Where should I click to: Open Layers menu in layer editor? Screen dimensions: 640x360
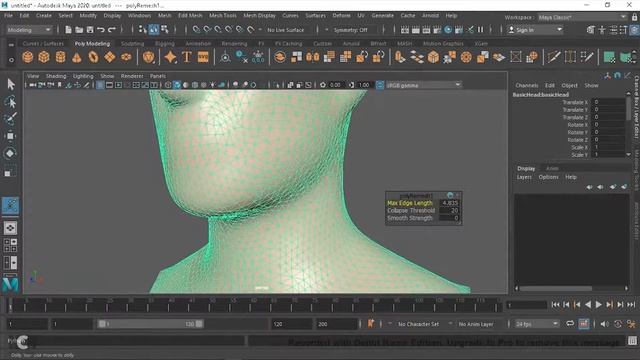pyautogui.click(x=524, y=177)
